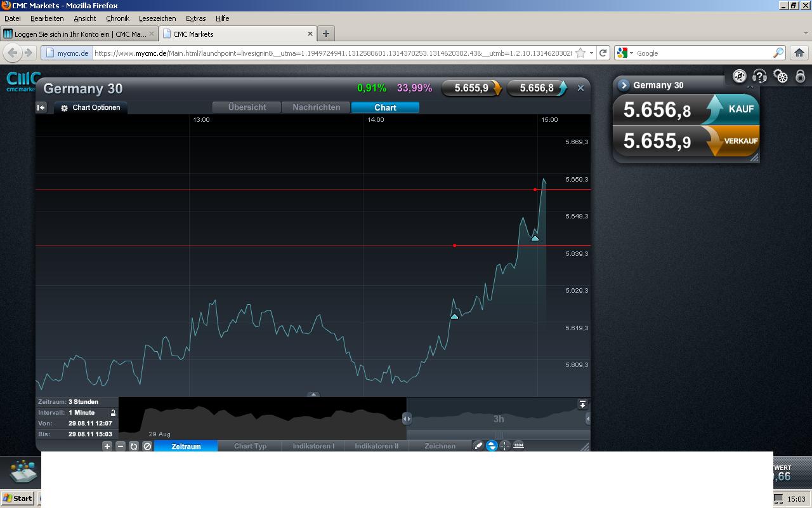Screen dimensions: 812x508
Task: Switch to the 'Loggen Sie sich in Ihr Konto ein' tab
Action: pyautogui.click(x=79, y=34)
